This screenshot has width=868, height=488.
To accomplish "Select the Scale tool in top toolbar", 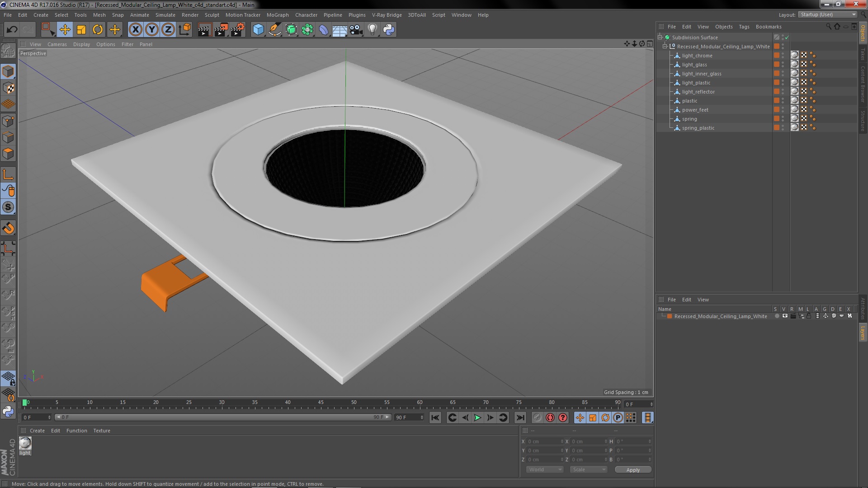I will pyautogui.click(x=81, y=30).
